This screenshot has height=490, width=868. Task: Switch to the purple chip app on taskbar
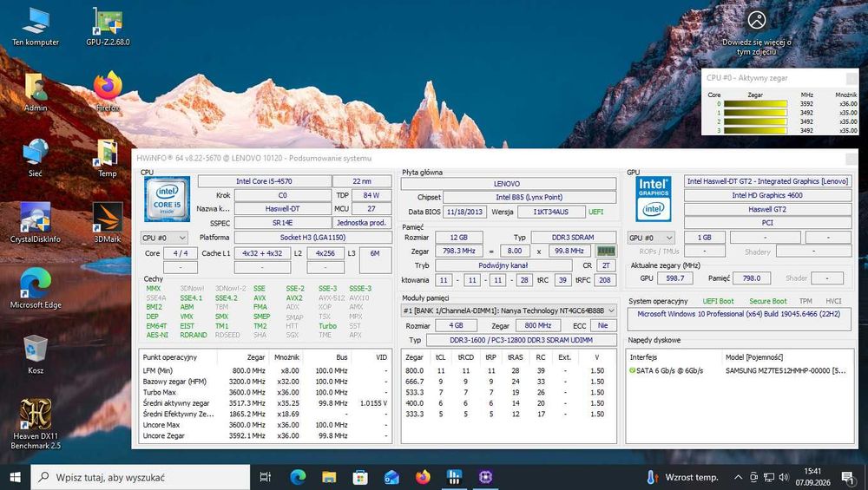[485, 477]
